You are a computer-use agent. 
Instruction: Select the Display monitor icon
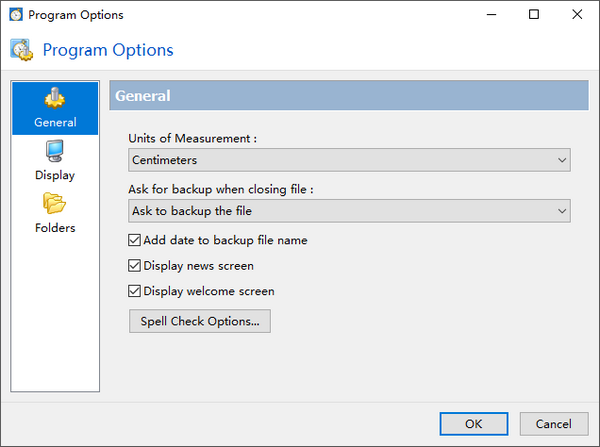[54, 152]
